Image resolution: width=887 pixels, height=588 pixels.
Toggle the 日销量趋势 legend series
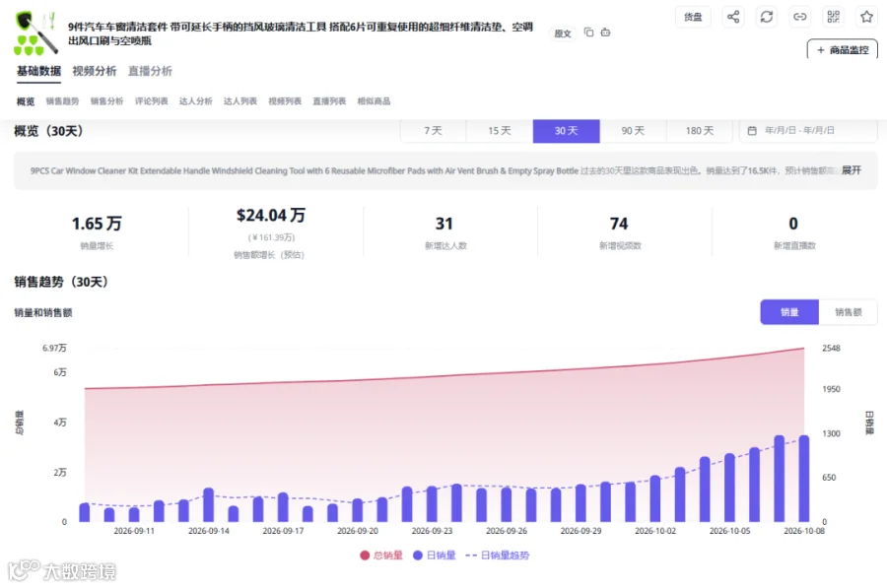[498, 555]
